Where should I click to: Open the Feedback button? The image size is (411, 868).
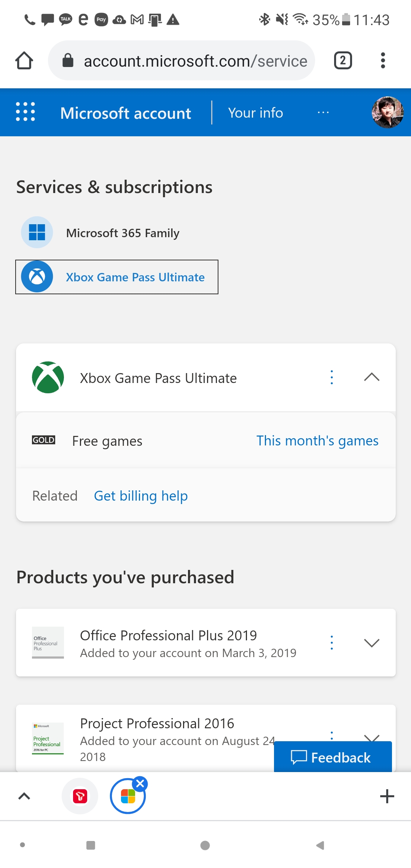click(333, 757)
